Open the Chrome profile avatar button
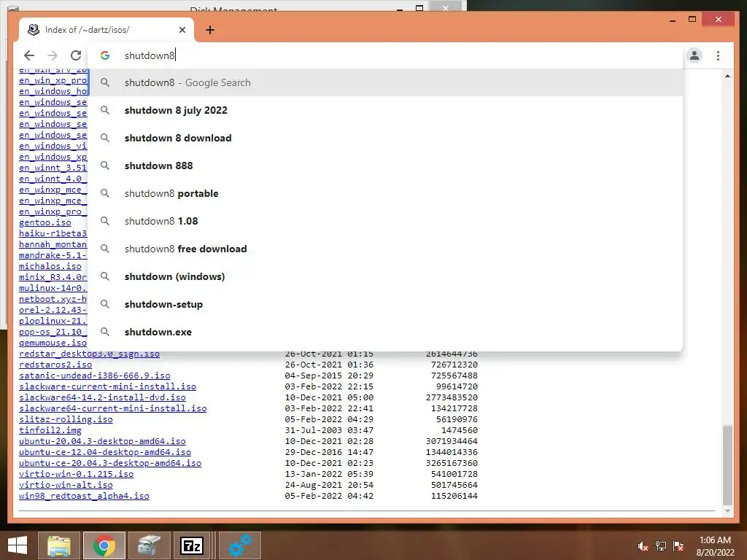The height and width of the screenshot is (560, 747). (x=694, y=55)
